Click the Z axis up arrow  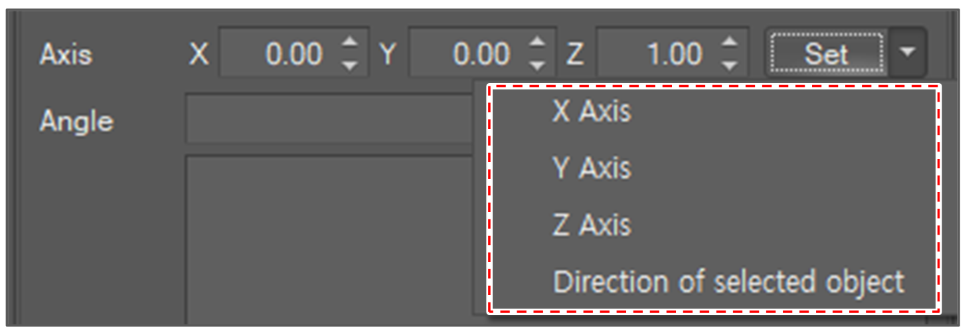click(x=729, y=43)
